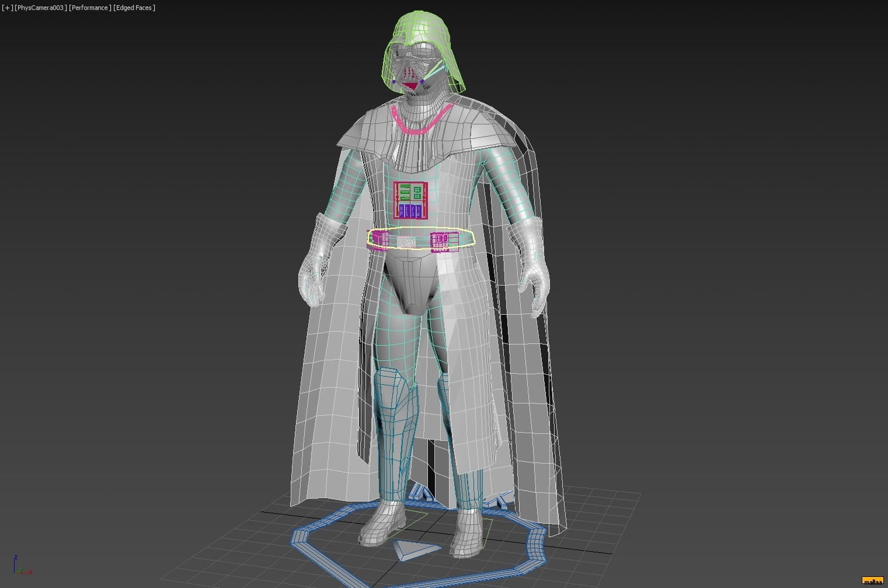Select the chest control panel box
The height and width of the screenshot is (588, 888).
click(x=410, y=200)
